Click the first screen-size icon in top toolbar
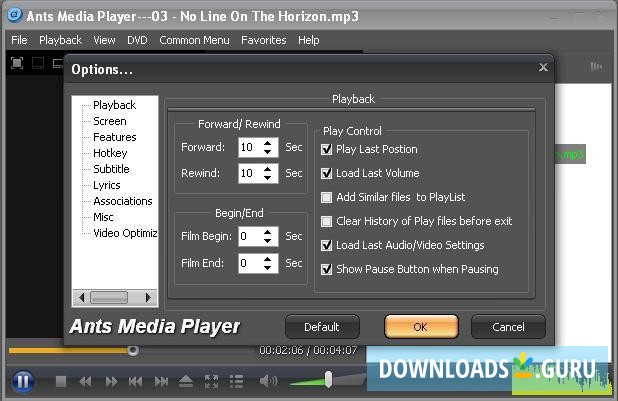 point(17,63)
